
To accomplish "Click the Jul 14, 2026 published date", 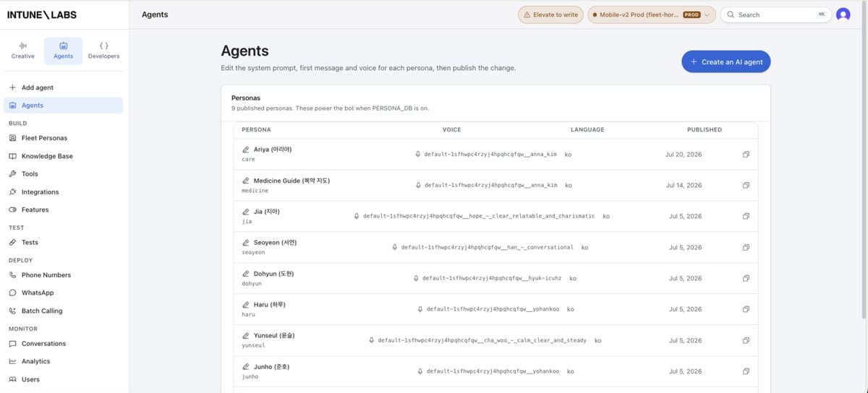I will tap(684, 186).
